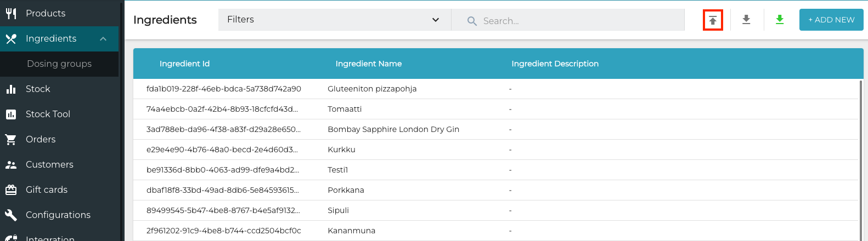Click the Customers people icon
Screen dimensions: 868x241
tap(11, 164)
